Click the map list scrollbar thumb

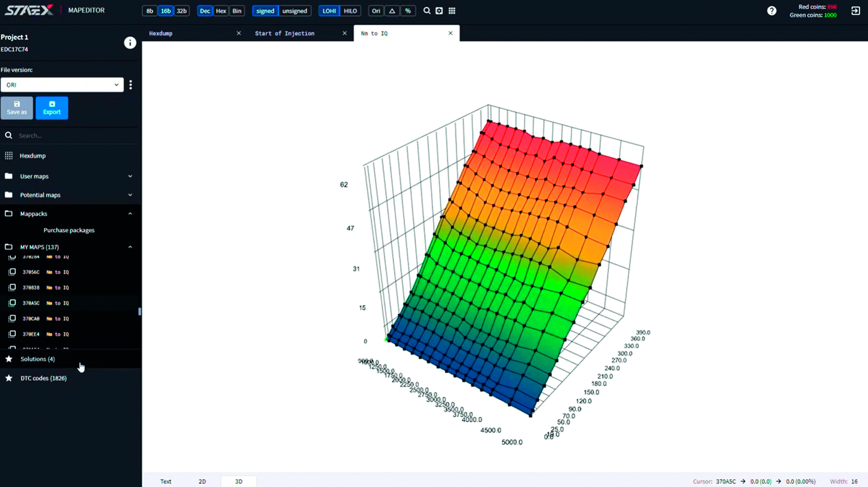(x=139, y=311)
